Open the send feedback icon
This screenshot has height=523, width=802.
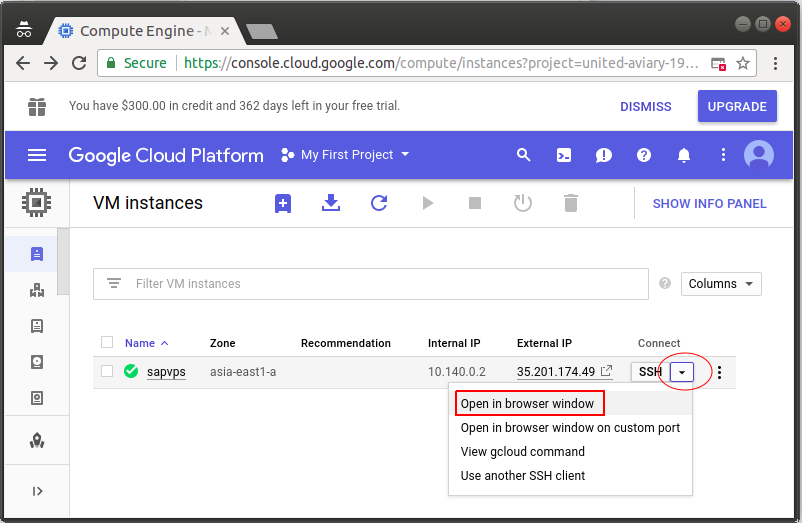[x=604, y=155]
